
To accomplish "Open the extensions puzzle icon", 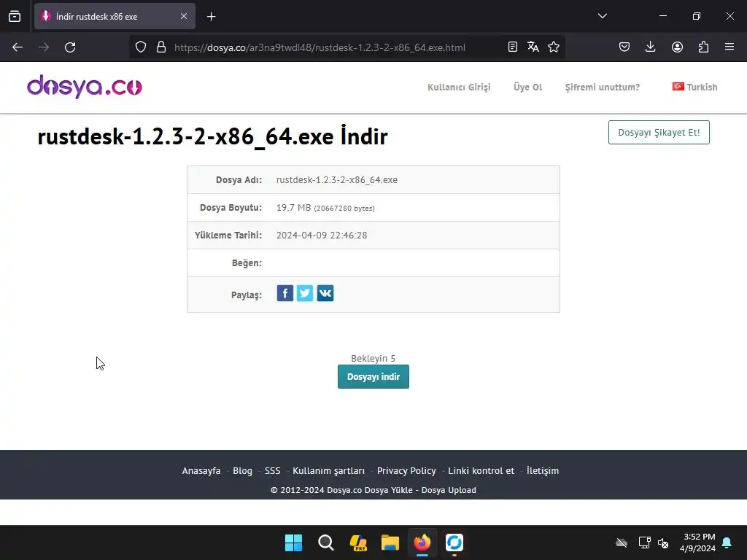I will [703, 47].
